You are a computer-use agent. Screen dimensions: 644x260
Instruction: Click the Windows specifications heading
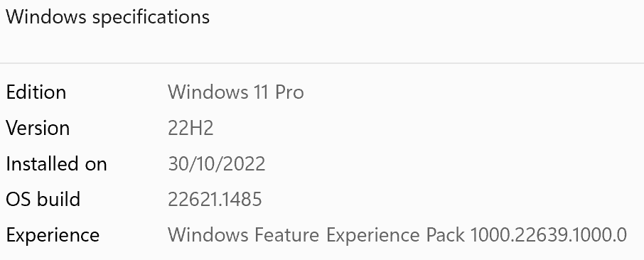pos(107,17)
